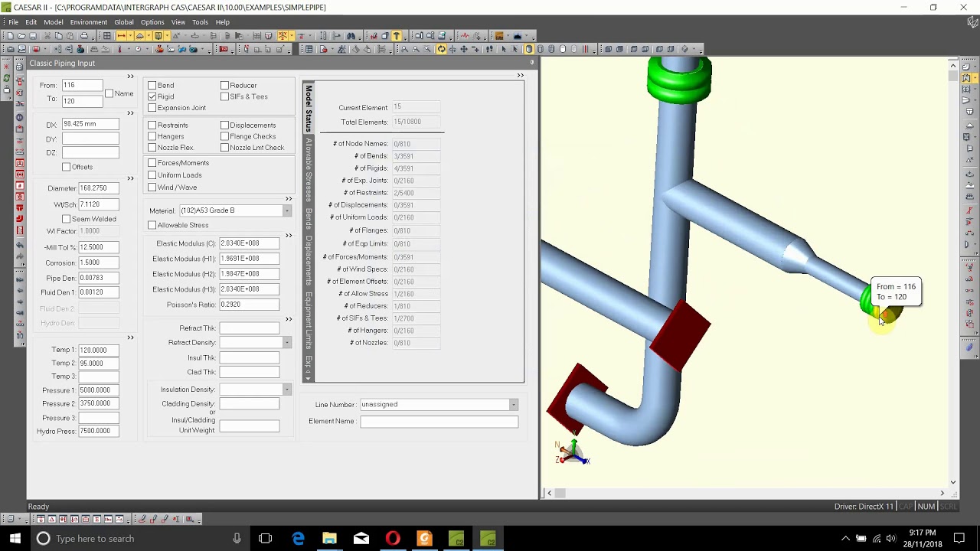
Task: Click the highlighted T toolbar icon
Action: [x=396, y=36]
